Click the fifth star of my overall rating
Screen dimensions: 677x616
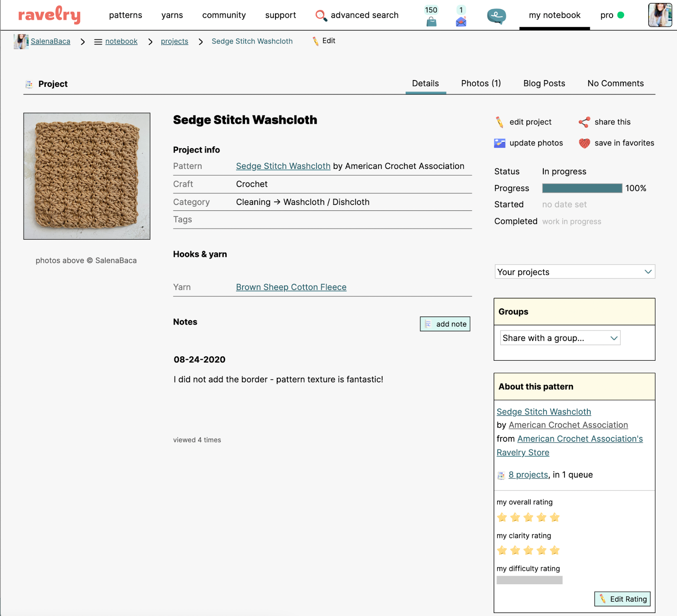click(x=555, y=517)
